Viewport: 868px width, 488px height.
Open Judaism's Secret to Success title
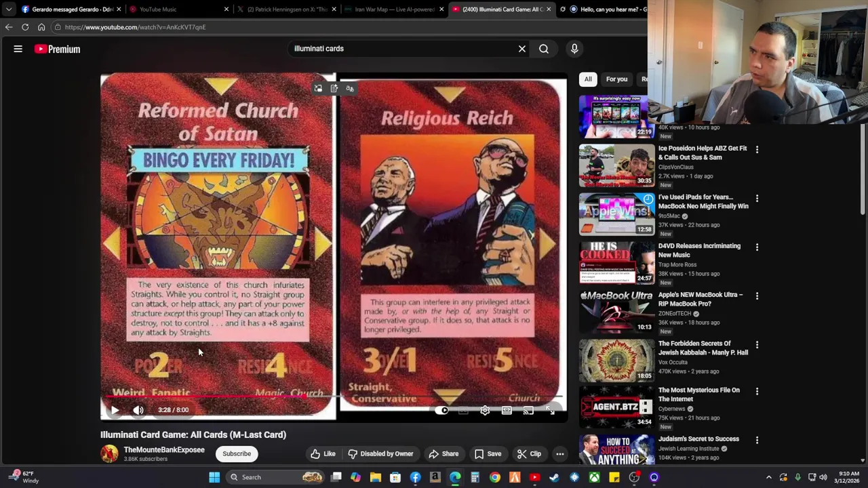click(x=698, y=439)
